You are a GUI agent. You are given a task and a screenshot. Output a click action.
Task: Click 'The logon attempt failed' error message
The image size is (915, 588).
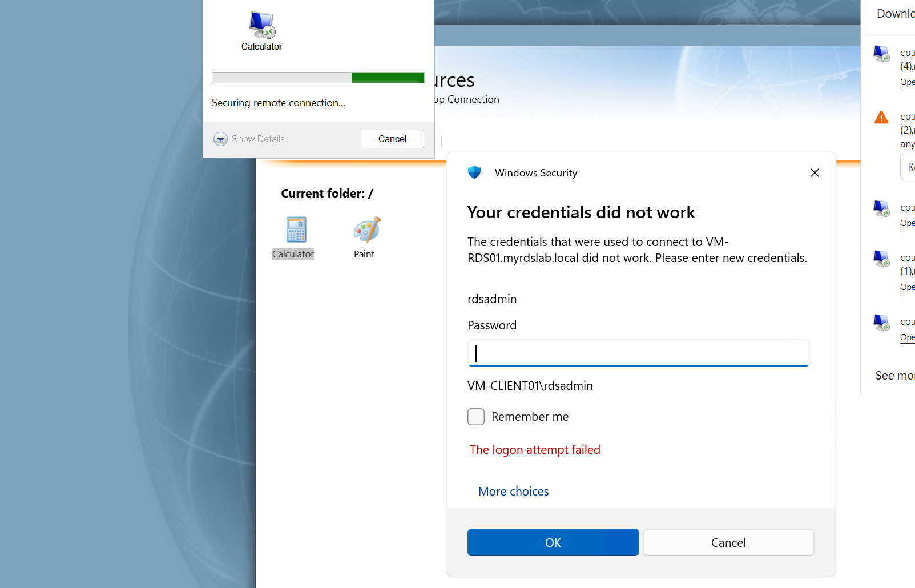click(535, 450)
